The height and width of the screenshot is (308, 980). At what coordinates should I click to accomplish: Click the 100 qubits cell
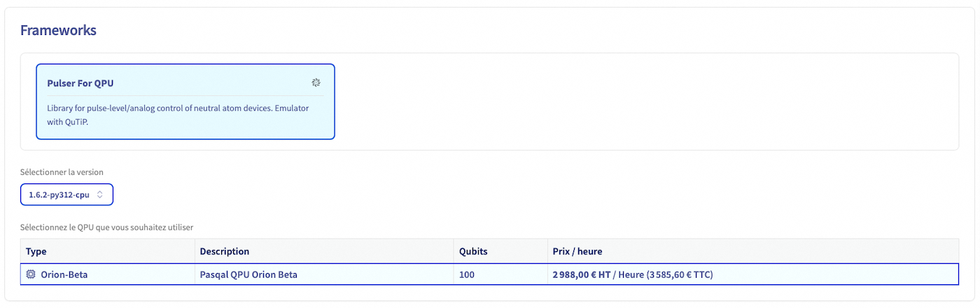pos(466,274)
